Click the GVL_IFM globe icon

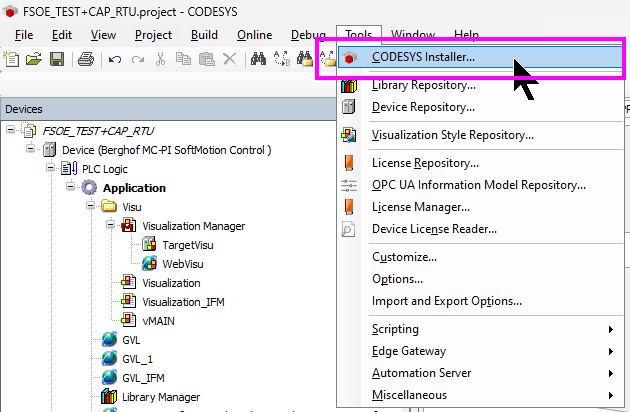(x=109, y=377)
